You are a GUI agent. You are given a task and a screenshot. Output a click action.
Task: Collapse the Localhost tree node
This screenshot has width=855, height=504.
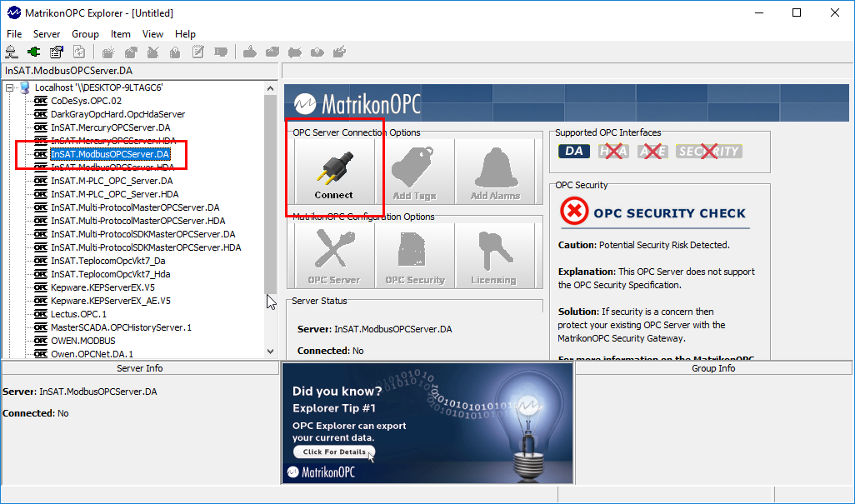pyautogui.click(x=9, y=87)
